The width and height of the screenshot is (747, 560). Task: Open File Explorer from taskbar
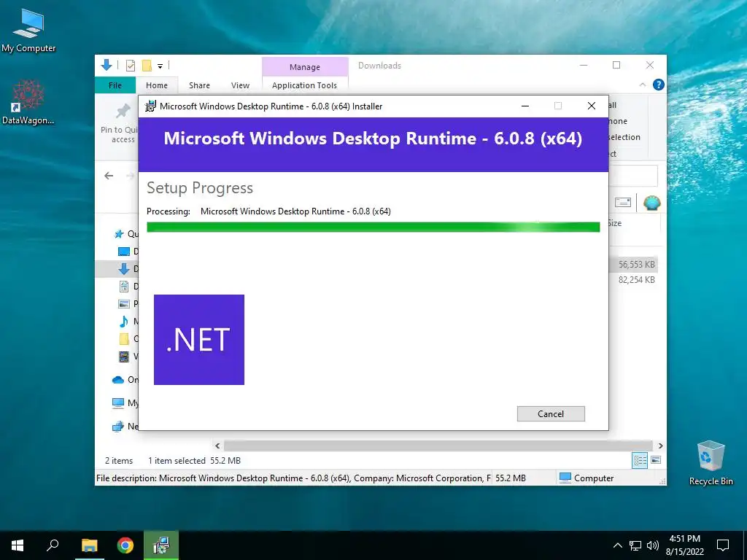point(89,545)
